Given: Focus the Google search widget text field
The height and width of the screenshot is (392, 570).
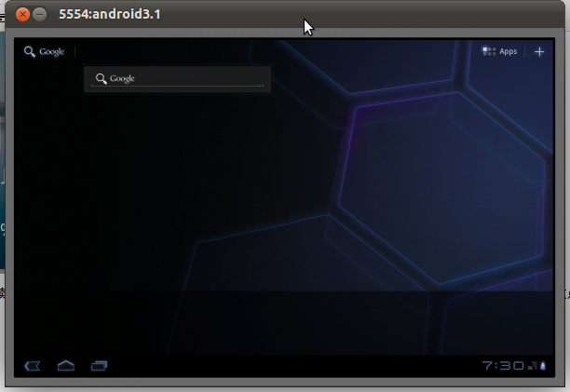Looking at the screenshot, I should tap(177, 79).
